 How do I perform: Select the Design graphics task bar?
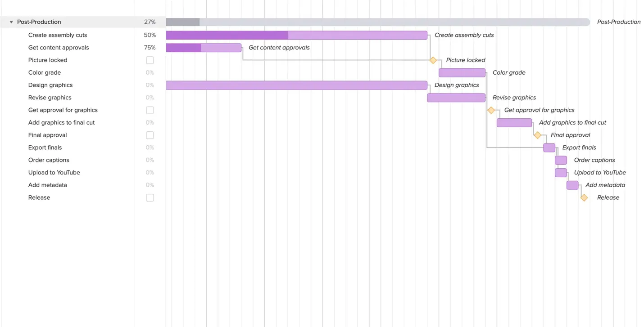tap(297, 85)
